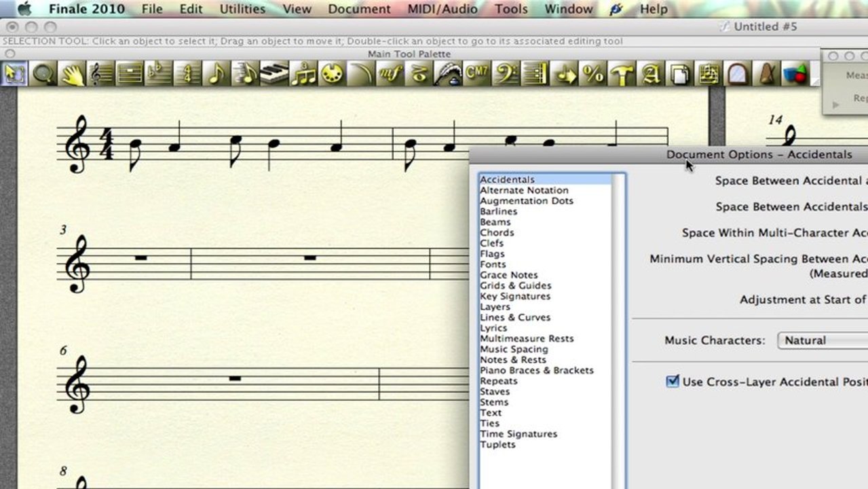Select Fonts in the options list
Screen dimensions: 868x489
[x=493, y=264]
